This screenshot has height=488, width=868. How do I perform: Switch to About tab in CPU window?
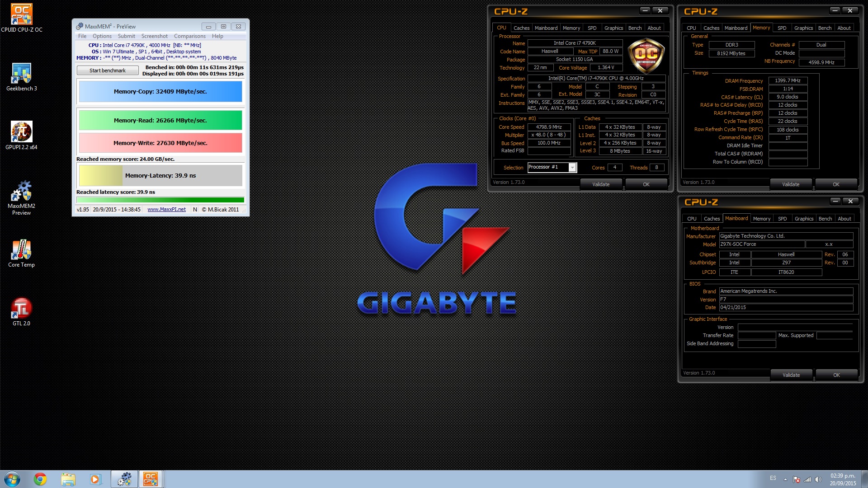pos(654,28)
